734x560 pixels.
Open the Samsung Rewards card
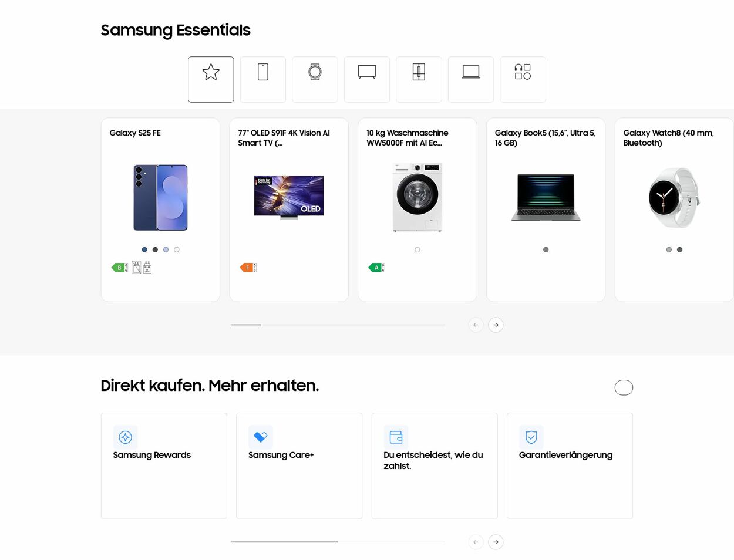[164, 466]
